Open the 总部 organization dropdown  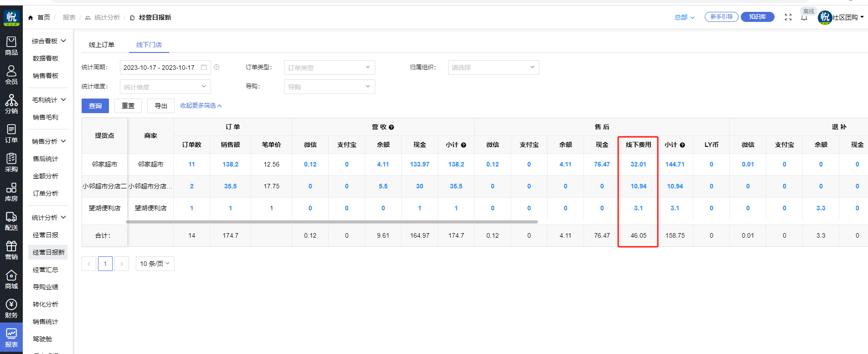684,17
